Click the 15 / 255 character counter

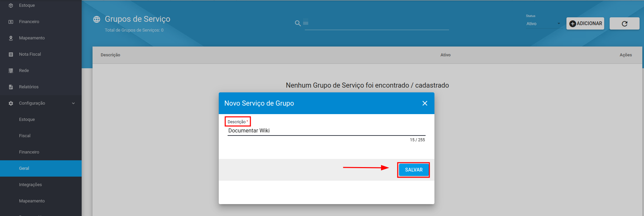[417, 140]
